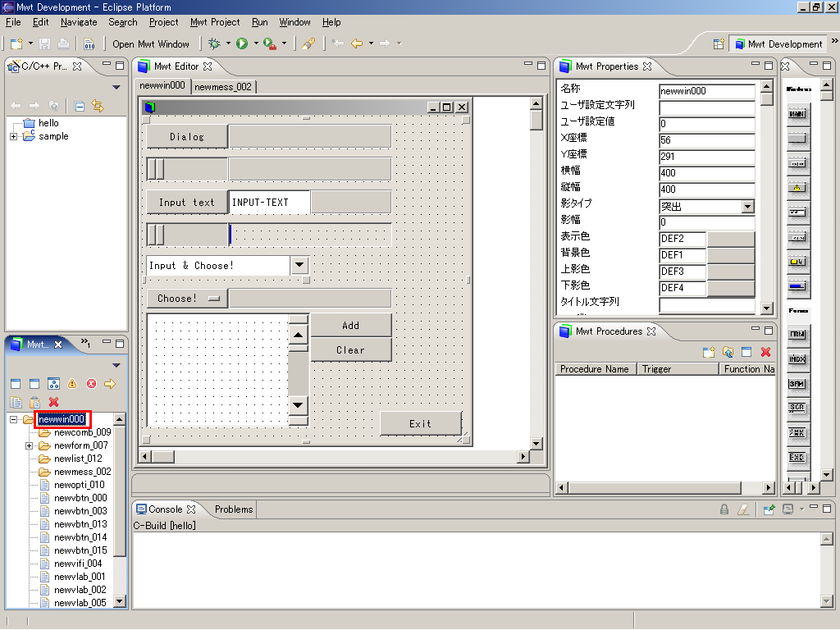The image size is (840, 630).
Task: Open the C/C++ Projects view menu triangle
Action: point(116,87)
